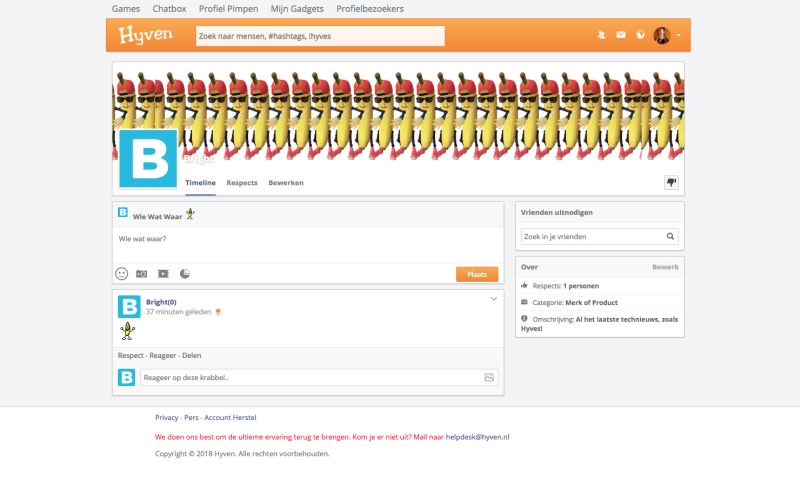Click the thumbs-down icon on profile
The image size is (800, 480).
point(671,182)
